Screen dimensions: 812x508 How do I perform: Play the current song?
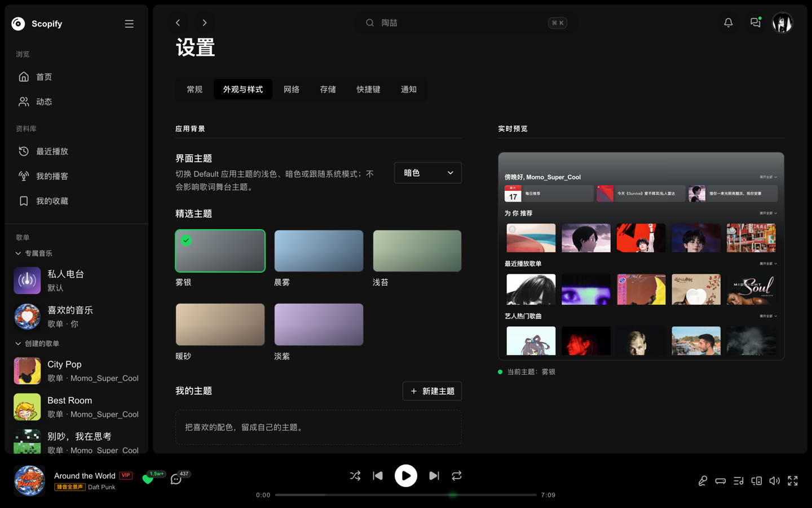click(x=406, y=476)
